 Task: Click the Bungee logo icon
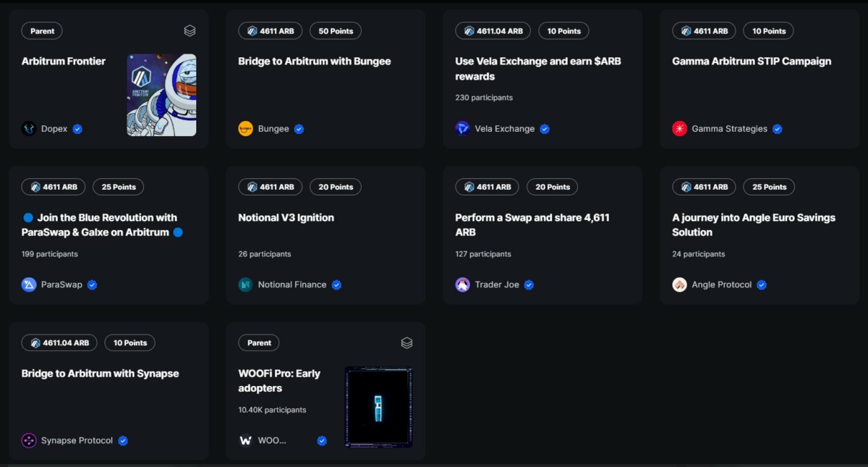pos(246,129)
